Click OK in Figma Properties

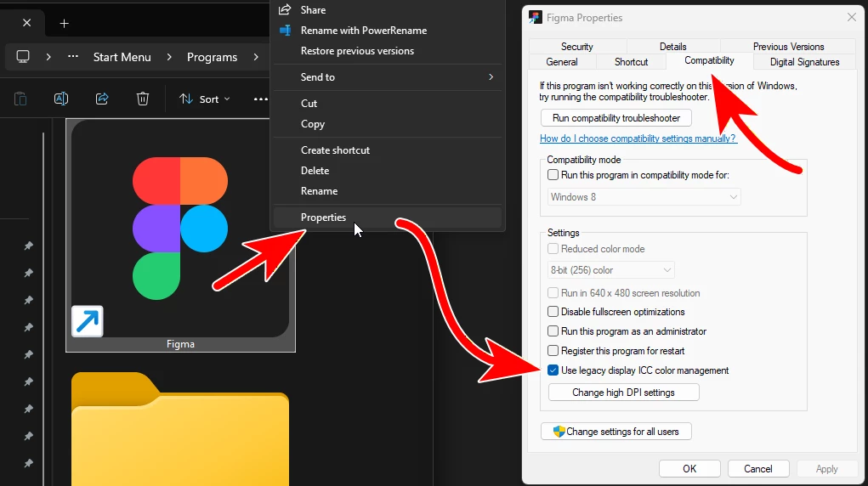(689, 469)
